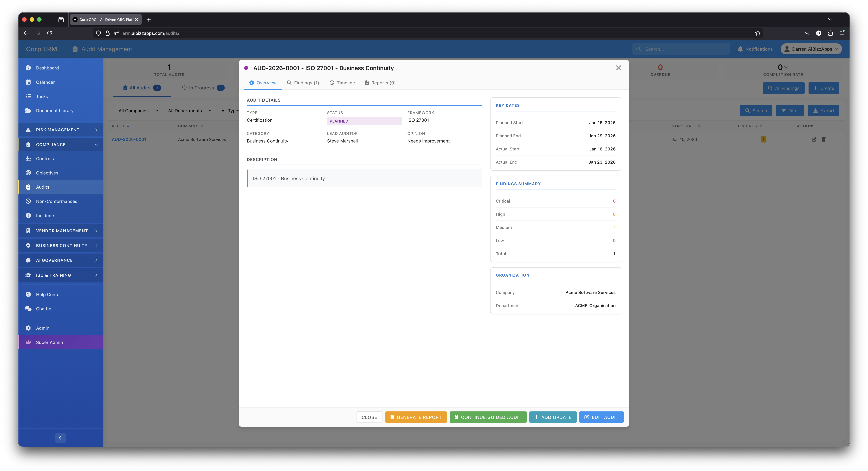Select Non-Conformances in the sidebar

click(56, 201)
